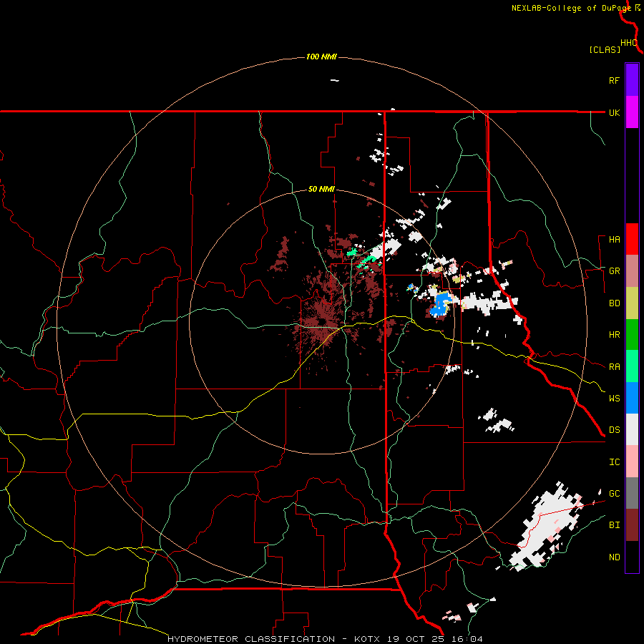Click the ND black legend swatch
This screenshot has width=644, height=644.
[x=632, y=557]
